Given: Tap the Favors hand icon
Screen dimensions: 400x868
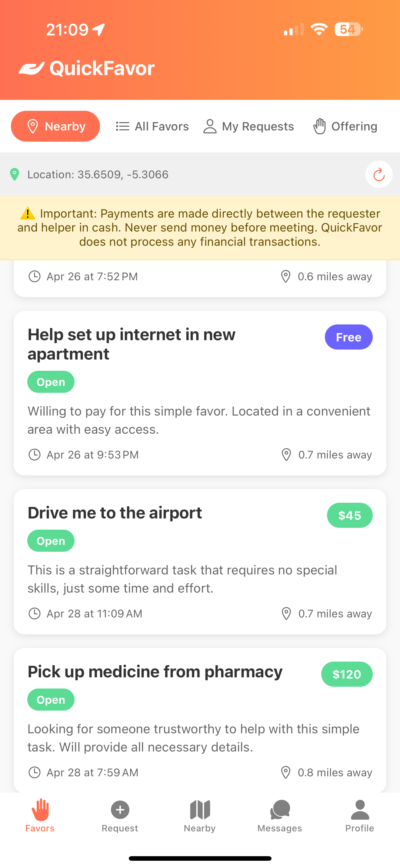Looking at the screenshot, I should (40, 809).
